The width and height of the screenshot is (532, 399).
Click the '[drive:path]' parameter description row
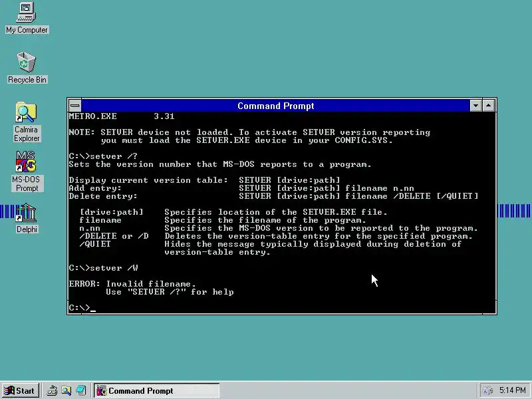pyautogui.click(x=233, y=212)
